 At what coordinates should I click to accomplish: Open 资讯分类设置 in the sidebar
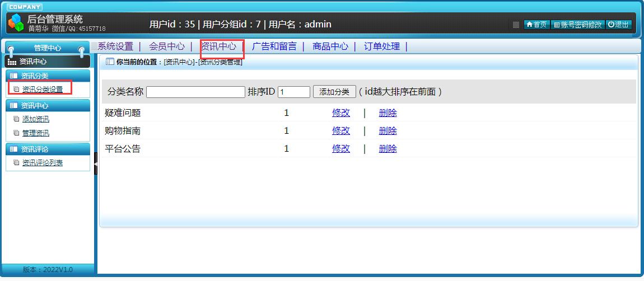coord(43,89)
